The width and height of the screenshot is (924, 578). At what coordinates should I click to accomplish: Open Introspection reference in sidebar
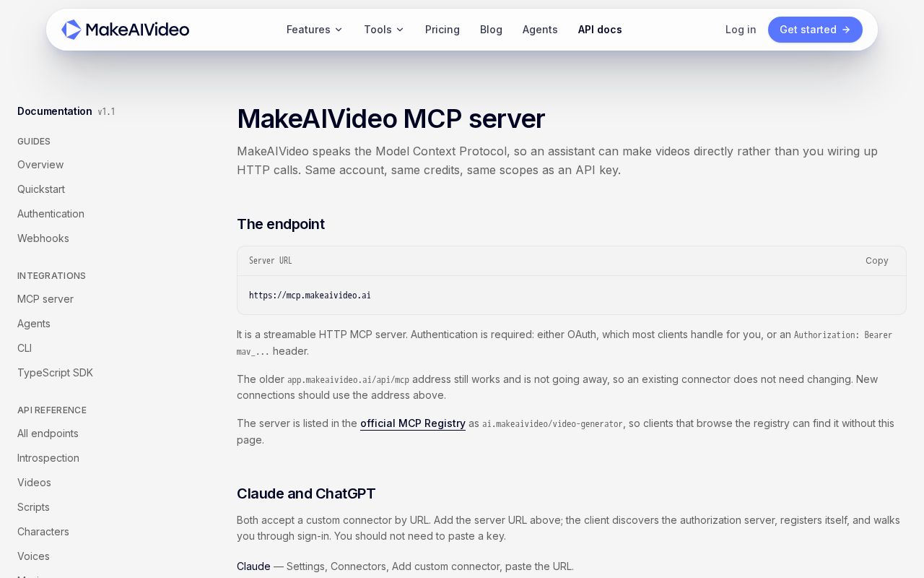click(48, 458)
